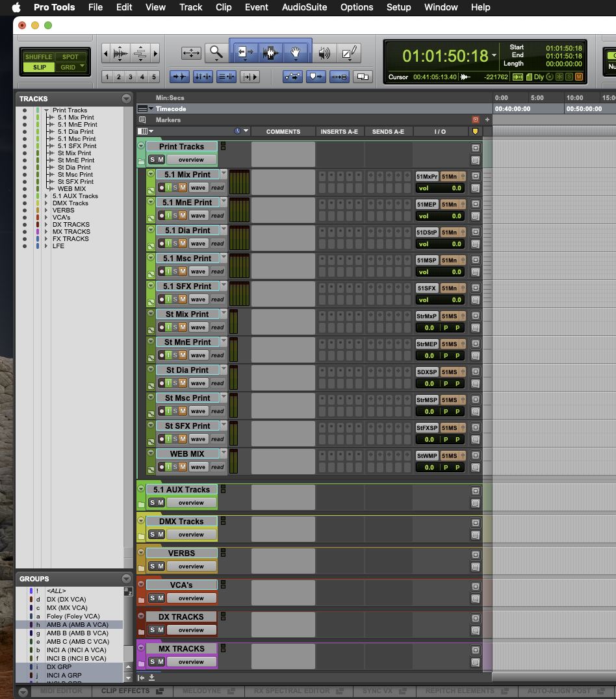Click the 5.1 Mix Print level meter
The width and height of the screenshot is (616, 699).
point(240,182)
